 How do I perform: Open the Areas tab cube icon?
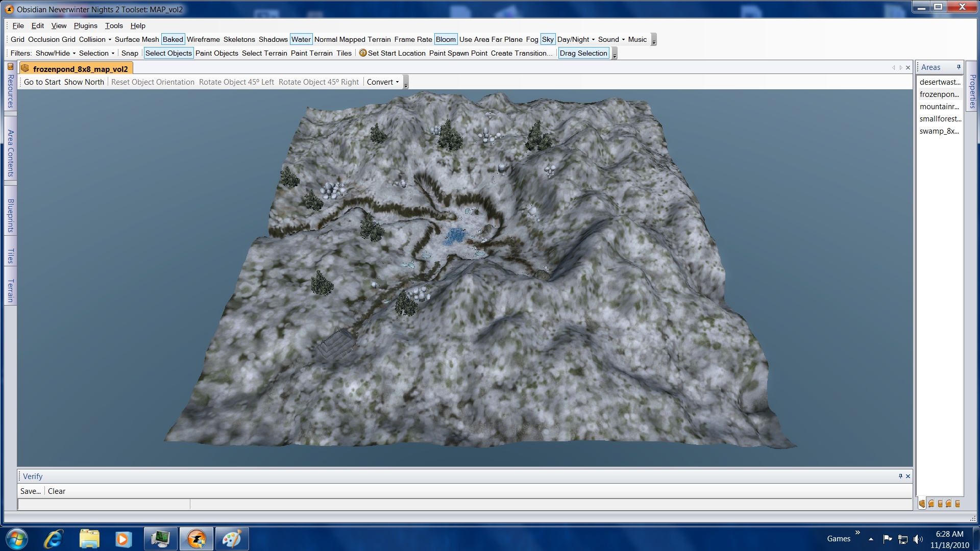tap(922, 504)
